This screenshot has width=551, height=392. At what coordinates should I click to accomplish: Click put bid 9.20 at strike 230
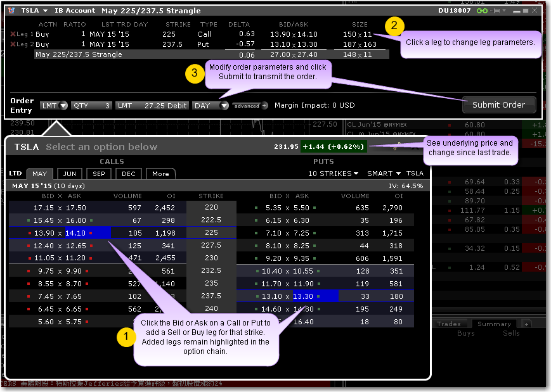tap(273, 258)
